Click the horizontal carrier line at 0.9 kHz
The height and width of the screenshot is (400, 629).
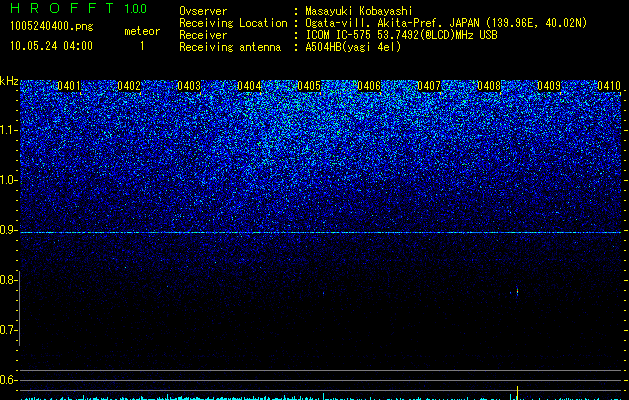(321, 233)
